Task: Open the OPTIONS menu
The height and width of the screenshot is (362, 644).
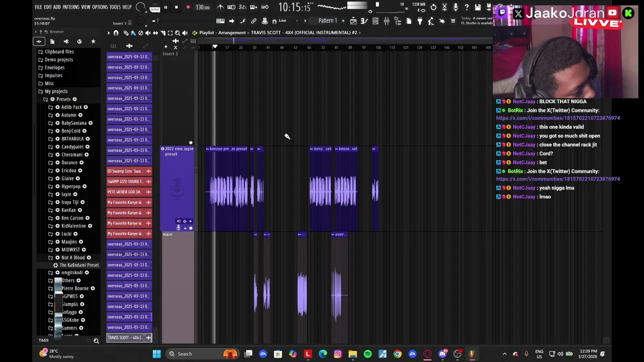Action: tap(100, 7)
